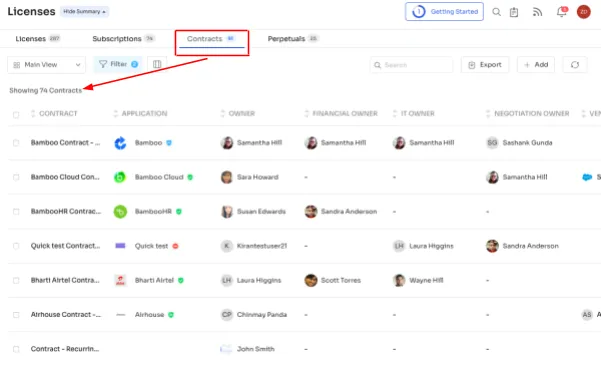
Task: Switch to the Licenses tab
Action: 38,39
